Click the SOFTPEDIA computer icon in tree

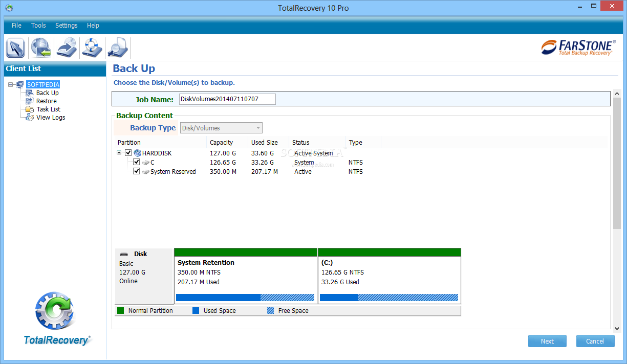[20, 84]
